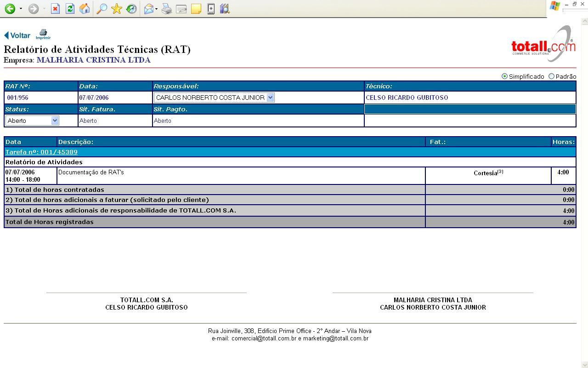
Task: Click the browser Back arrow button
Action: click(x=10, y=9)
